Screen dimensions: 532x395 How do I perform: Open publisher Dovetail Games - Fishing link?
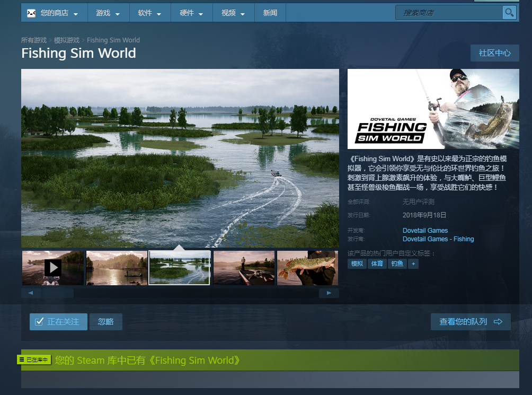[x=438, y=239]
